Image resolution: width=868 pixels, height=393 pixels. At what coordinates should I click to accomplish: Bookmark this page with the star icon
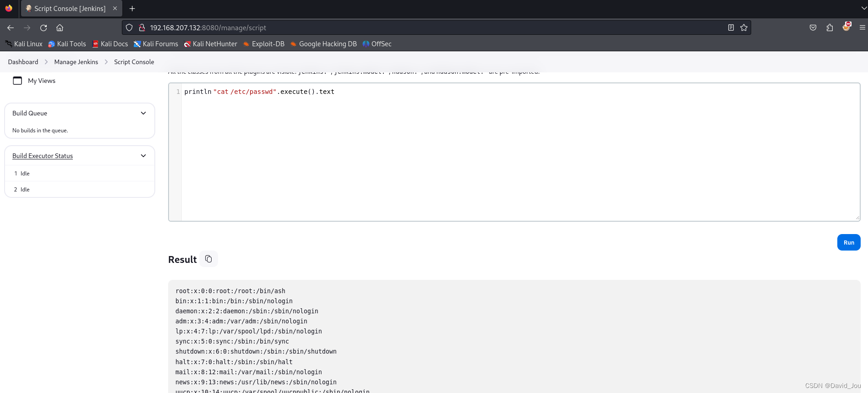click(x=744, y=28)
